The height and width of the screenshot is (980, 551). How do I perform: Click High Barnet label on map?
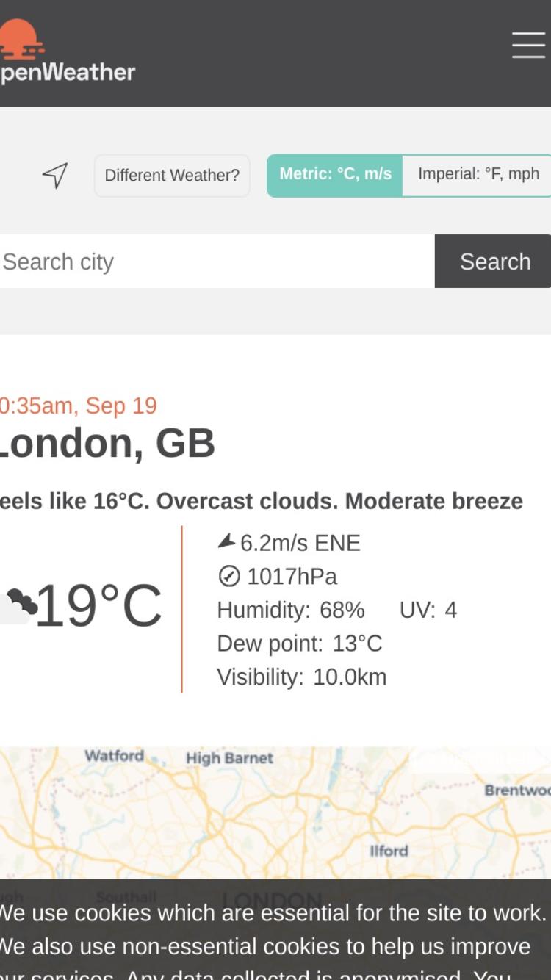click(229, 758)
